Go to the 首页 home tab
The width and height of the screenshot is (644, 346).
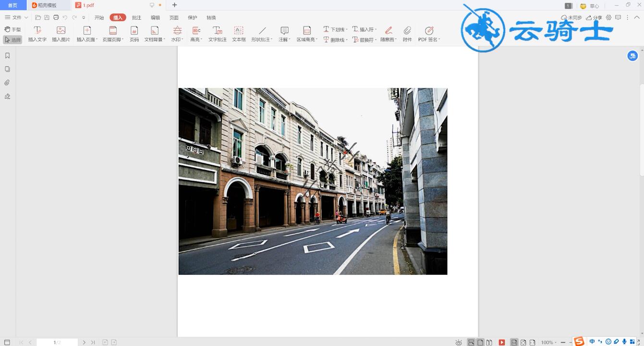[x=12, y=5]
